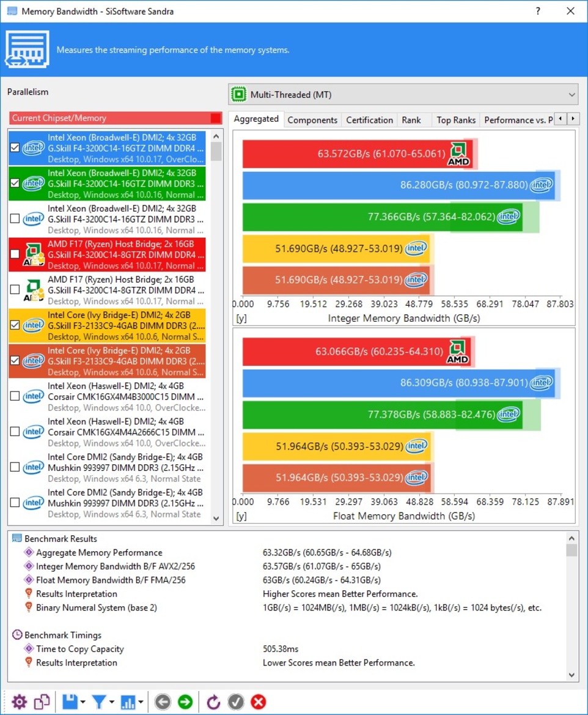Click the tip icon beside Binary Numeral System

click(x=29, y=607)
